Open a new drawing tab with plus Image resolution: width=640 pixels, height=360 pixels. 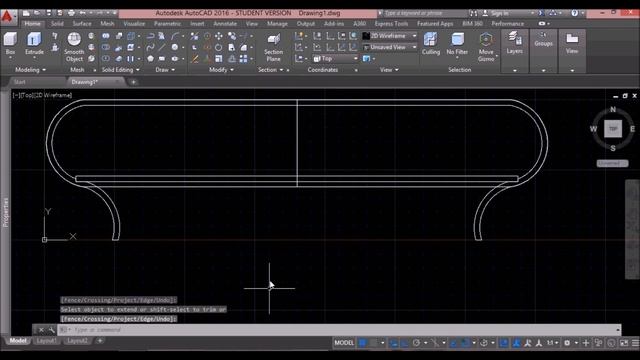pos(133,82)
